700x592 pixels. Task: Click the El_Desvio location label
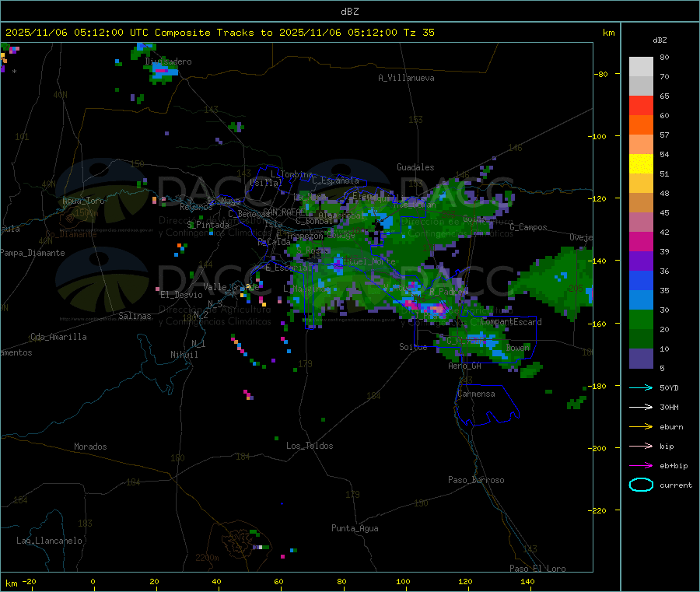click(x=181, y=295)
